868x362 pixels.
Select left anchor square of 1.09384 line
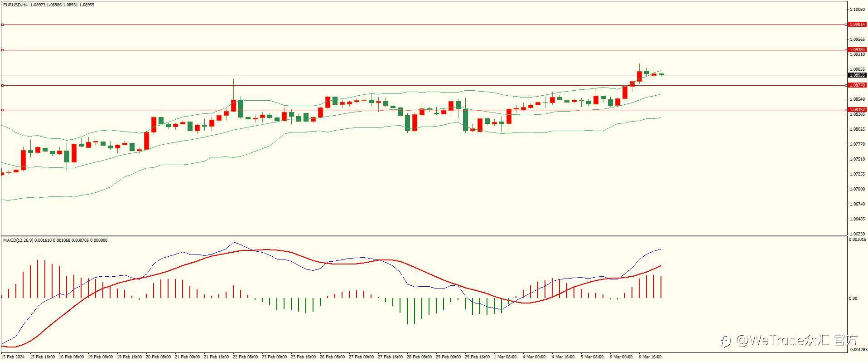point(2,50)
